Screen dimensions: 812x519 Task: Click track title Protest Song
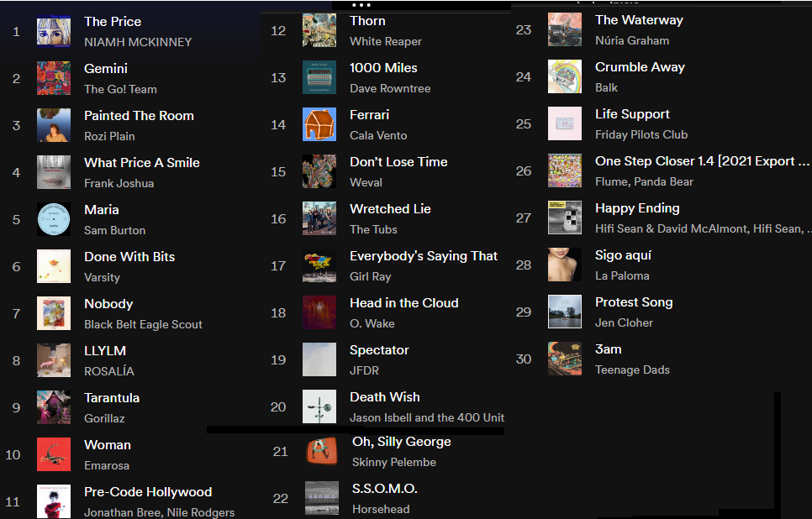click(x=634, y=302)
